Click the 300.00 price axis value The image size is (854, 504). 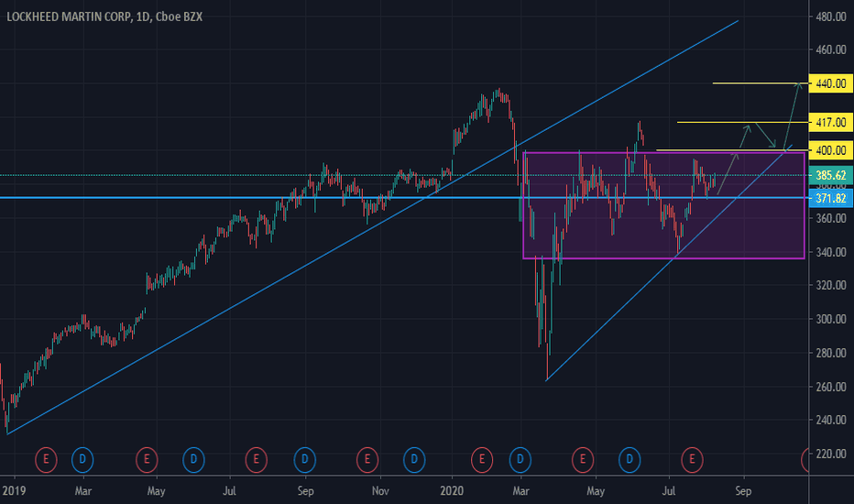[830, 319]
